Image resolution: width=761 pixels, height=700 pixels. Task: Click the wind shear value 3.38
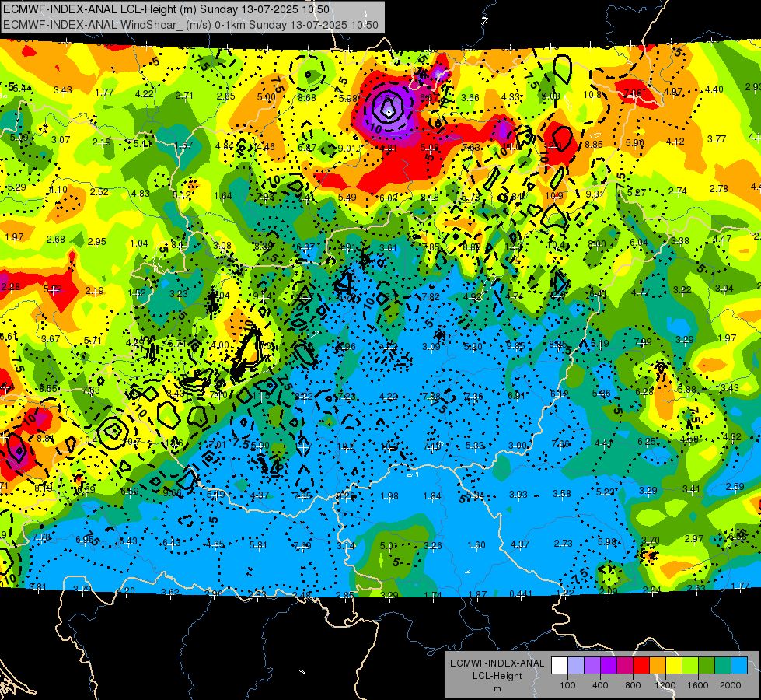[680, 240]
